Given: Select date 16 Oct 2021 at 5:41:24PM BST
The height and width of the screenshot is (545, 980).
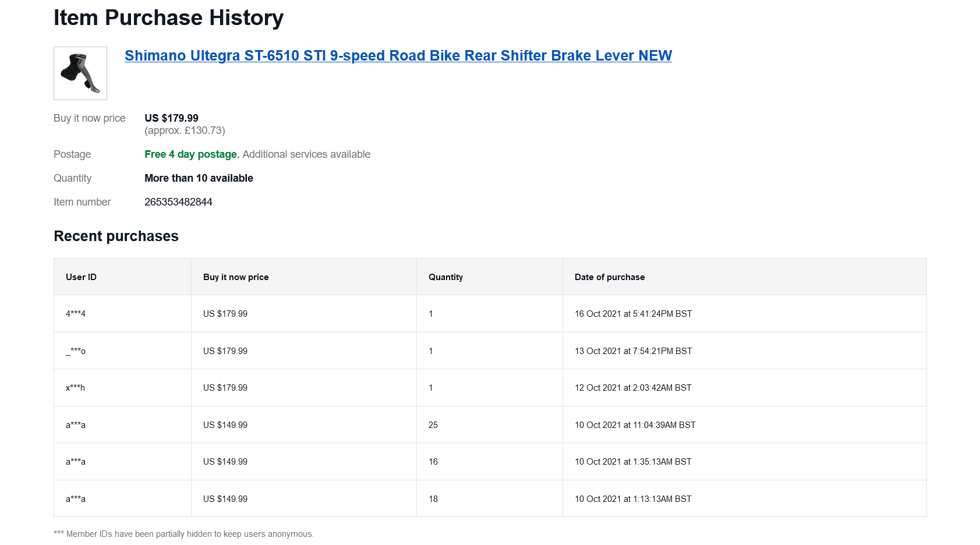Looking at the screenshot, I should 634,314.
